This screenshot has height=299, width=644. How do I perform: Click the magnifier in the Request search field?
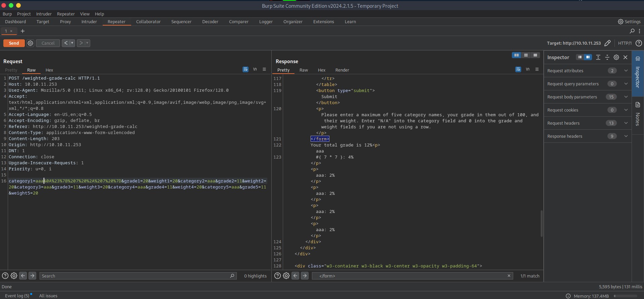(232, 276)
